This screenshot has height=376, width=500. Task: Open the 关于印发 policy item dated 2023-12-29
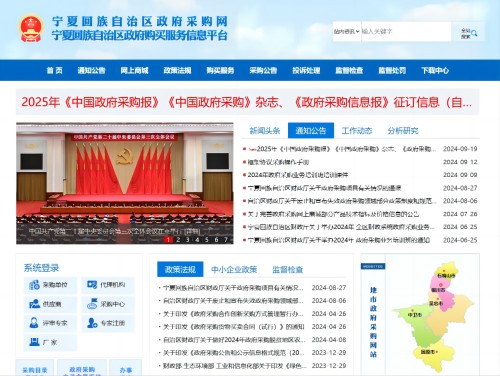point(234,353)
